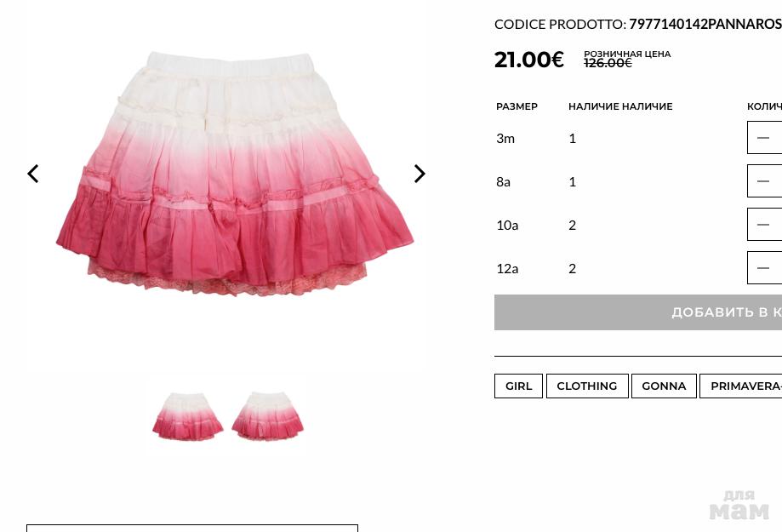Click the main pink skirt image
This screenshot has height=532, width=782.
(234, 174)
